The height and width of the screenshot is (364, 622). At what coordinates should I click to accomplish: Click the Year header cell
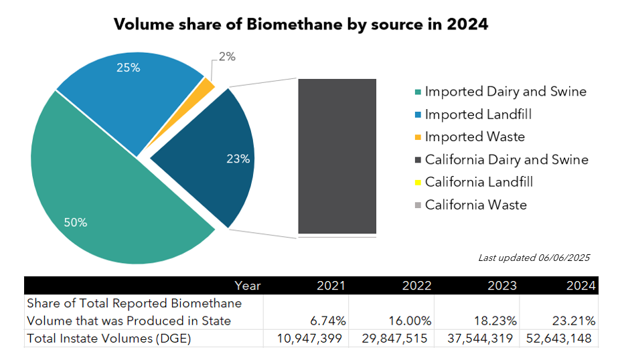pos(248,286)
